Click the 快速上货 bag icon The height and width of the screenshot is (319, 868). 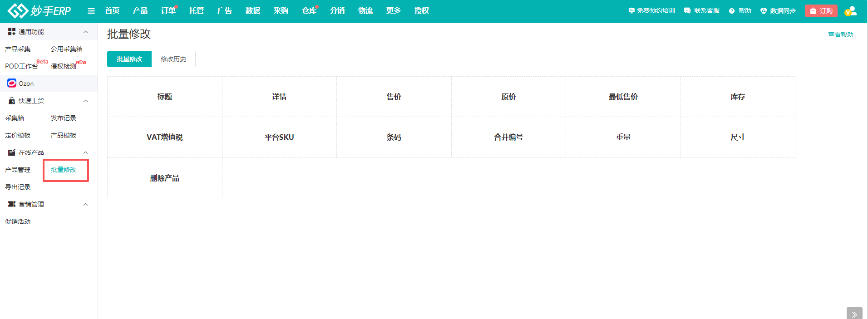[x=12, y=101]
